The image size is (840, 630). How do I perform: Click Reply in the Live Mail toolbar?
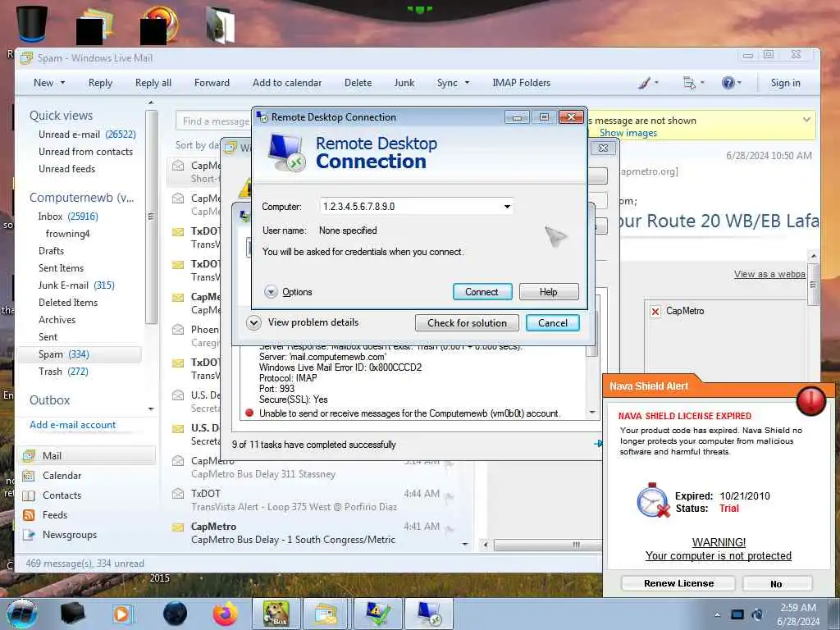(100, 83)
